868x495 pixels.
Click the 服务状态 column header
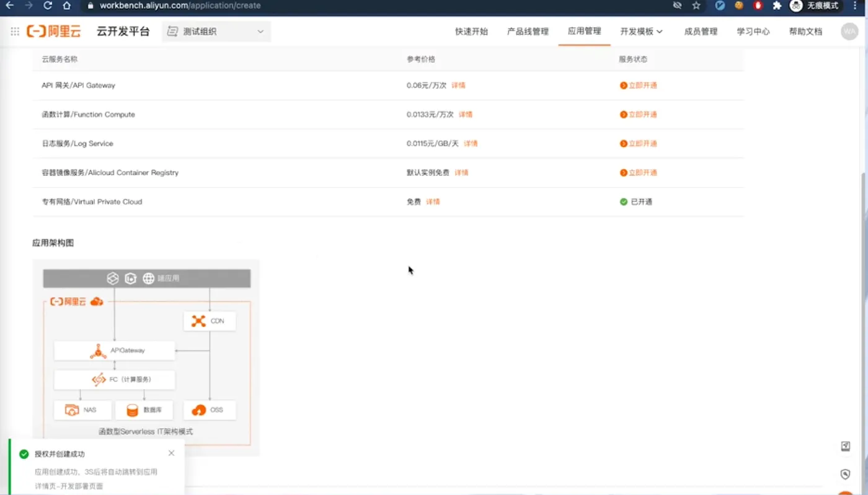pyautogui.click(x=633, y=59)
